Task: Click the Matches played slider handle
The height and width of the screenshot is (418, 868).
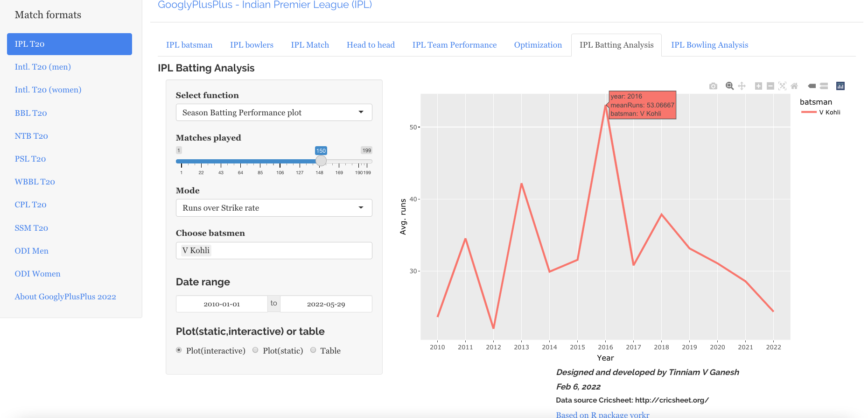Action: 321,161
